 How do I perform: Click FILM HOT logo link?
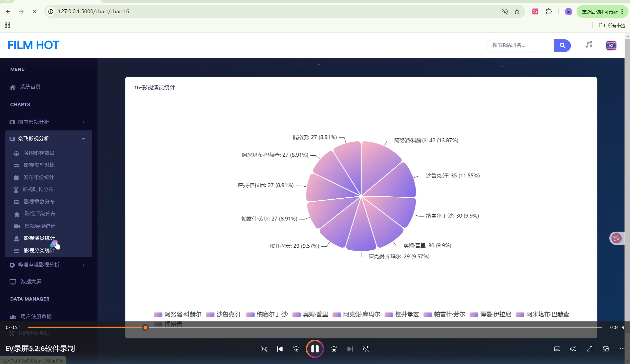point(33,45)
